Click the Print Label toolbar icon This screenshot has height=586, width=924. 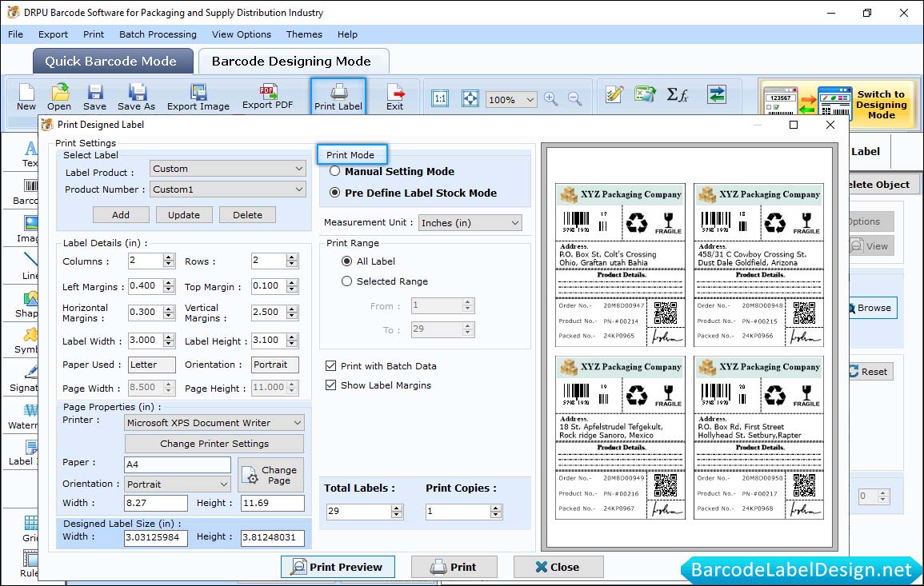[x=338, y=97]
